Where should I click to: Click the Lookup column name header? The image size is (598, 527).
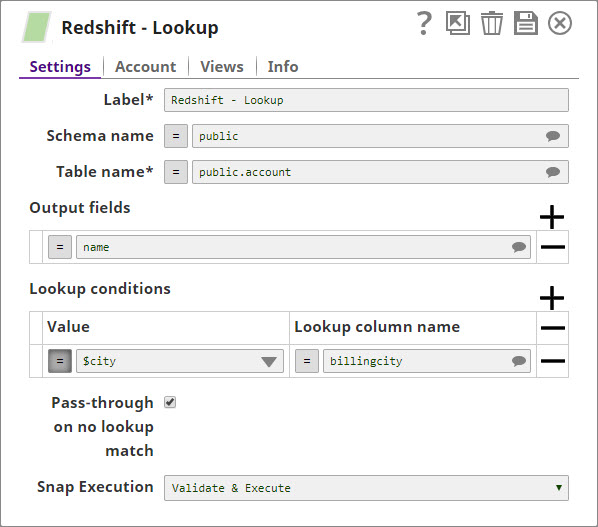(377, 327)
